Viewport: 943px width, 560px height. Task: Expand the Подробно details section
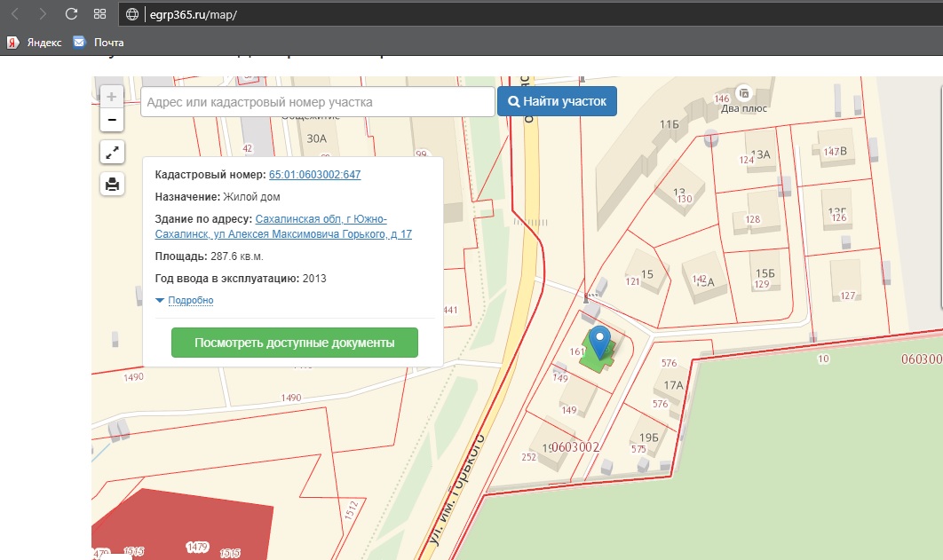pos(189,301)
